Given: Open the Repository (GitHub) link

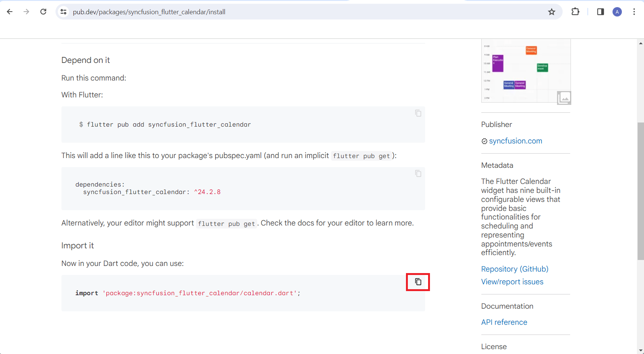Looking at the screenshot, I should (x=515, y=269).
